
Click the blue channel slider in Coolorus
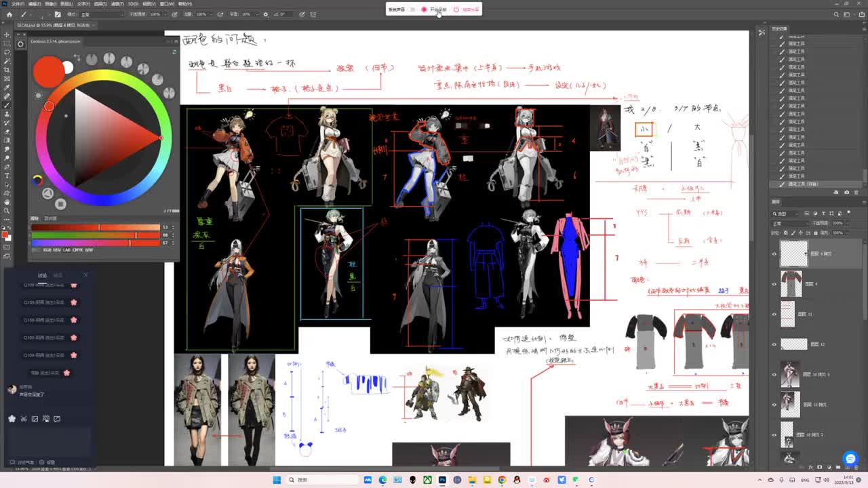click(96, 243)
